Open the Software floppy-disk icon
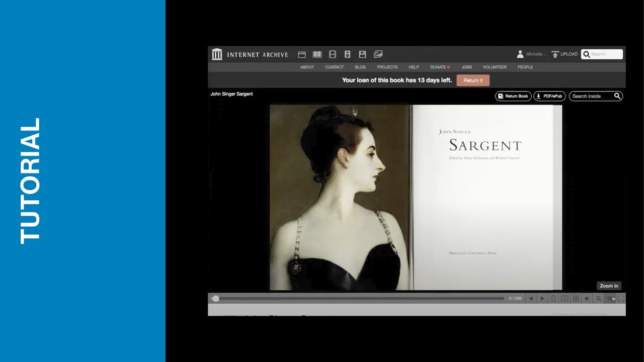The height and width of the screenshot is (362, 644). 362,54
